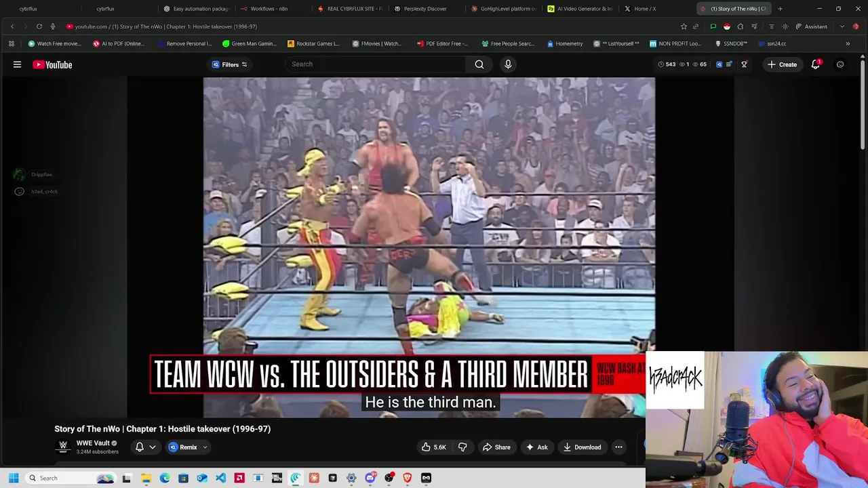Open the WWE Vault channel name link

pos(93,443)
